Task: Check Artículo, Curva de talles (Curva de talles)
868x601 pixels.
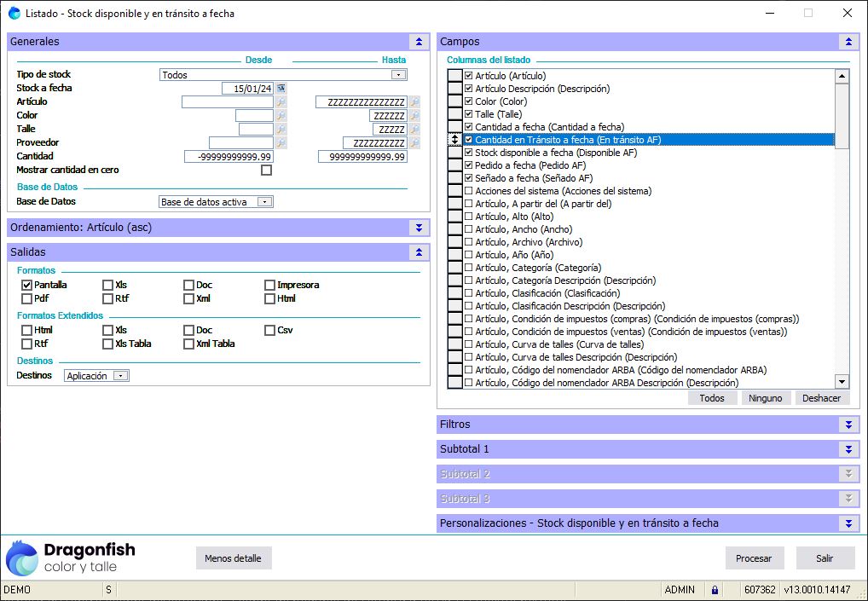Action: click(469, 344)
